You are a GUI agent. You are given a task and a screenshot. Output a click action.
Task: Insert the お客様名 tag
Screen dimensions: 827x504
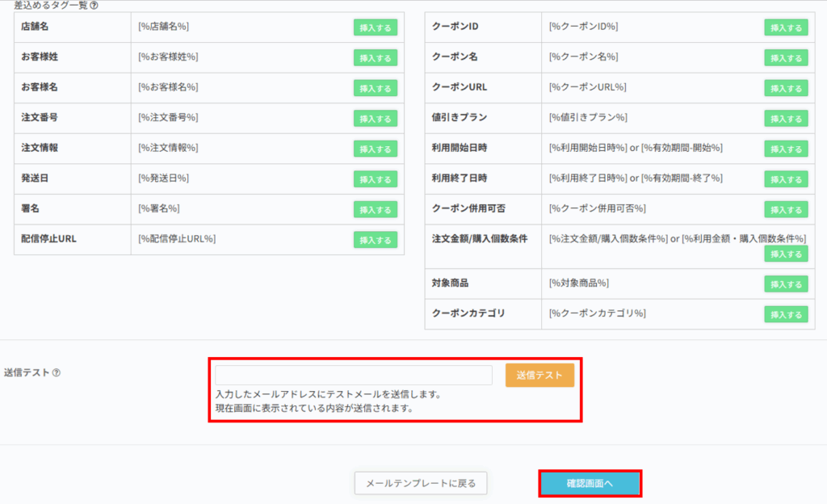(375, 88)
